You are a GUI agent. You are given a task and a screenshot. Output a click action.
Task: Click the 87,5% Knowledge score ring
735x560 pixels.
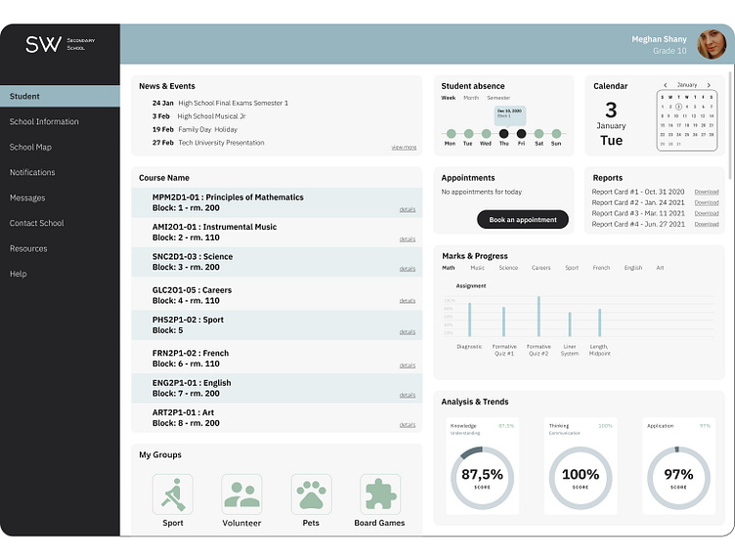coord(482,477)
